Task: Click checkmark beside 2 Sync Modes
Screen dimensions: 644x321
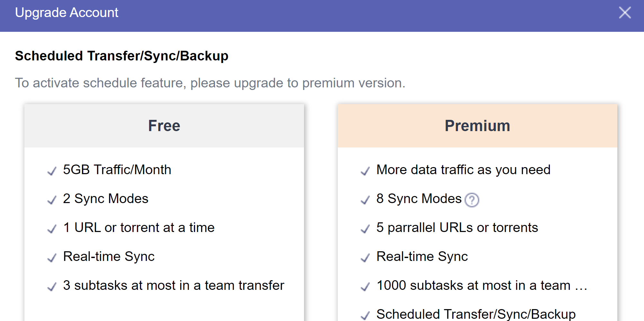Action: [52, 200]
